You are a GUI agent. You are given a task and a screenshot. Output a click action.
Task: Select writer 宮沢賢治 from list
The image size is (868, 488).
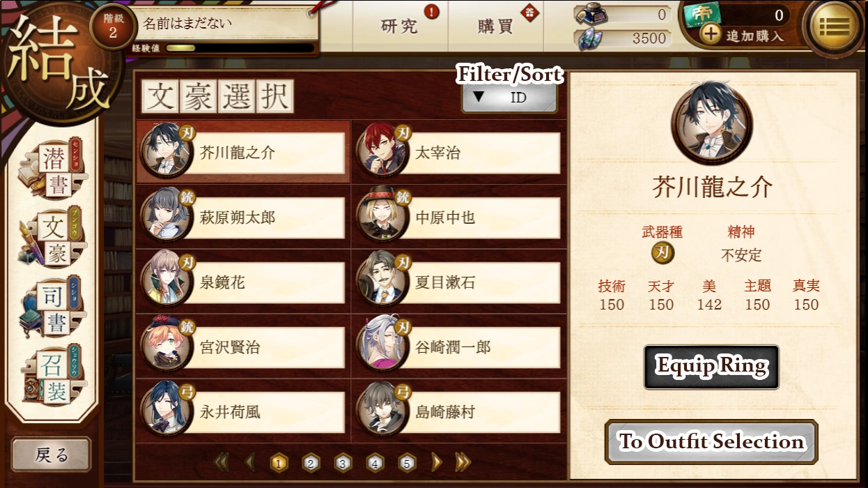(243, 346)
